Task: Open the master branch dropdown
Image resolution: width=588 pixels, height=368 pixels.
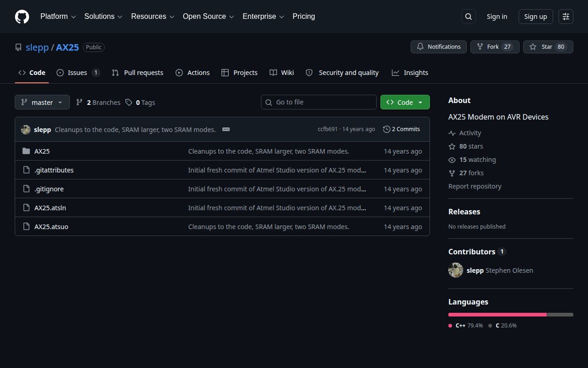Action: coord(42,102)
